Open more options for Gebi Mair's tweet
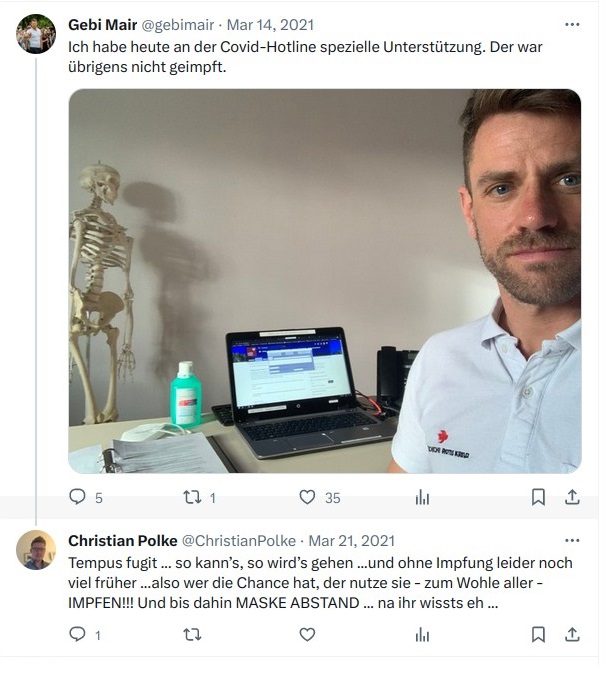Viewport: 615px width, 675px height. pyautogui.click(x=572, y=25)
